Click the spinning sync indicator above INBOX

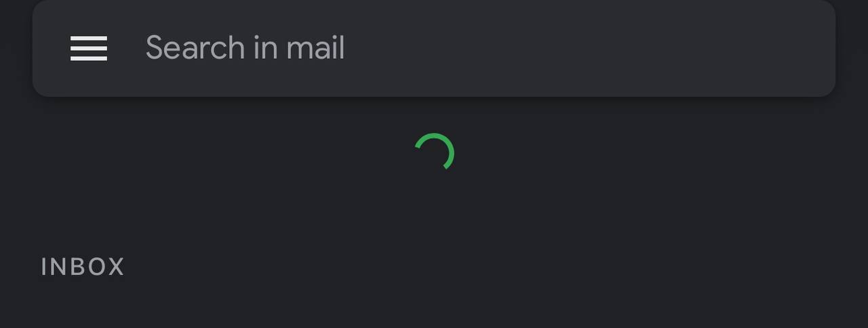[434, 152]
